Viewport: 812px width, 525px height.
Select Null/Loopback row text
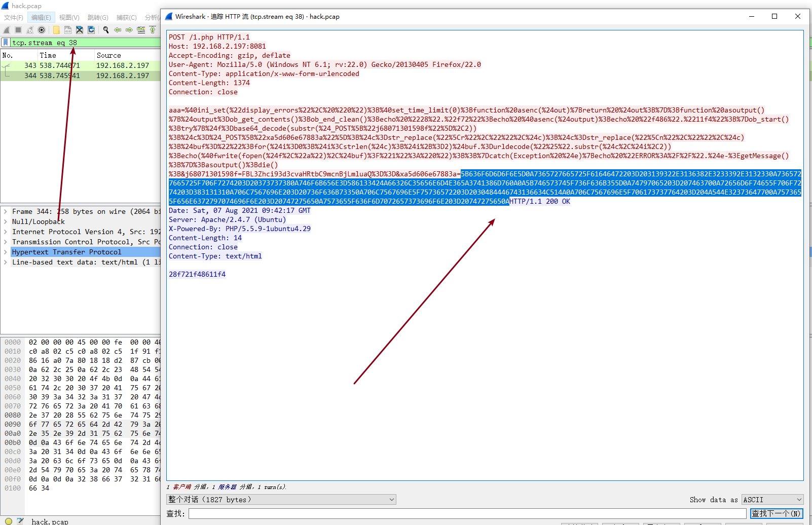39,221
